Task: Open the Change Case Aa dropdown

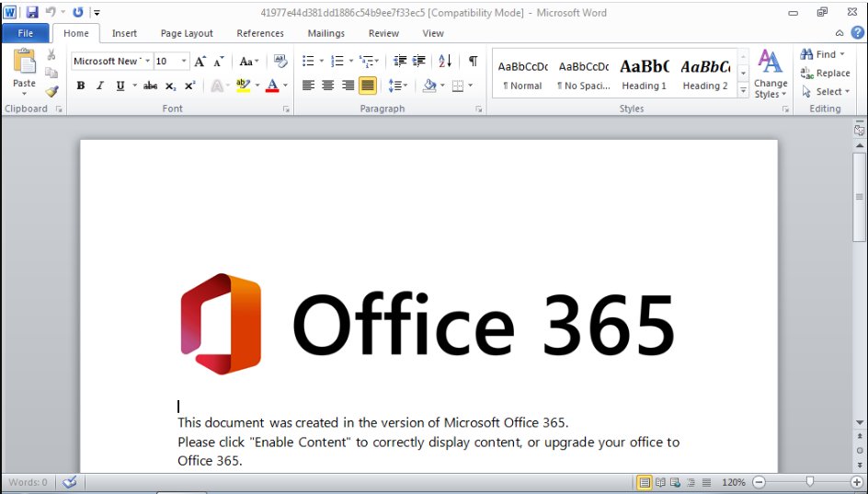Action: coord(249,61)
